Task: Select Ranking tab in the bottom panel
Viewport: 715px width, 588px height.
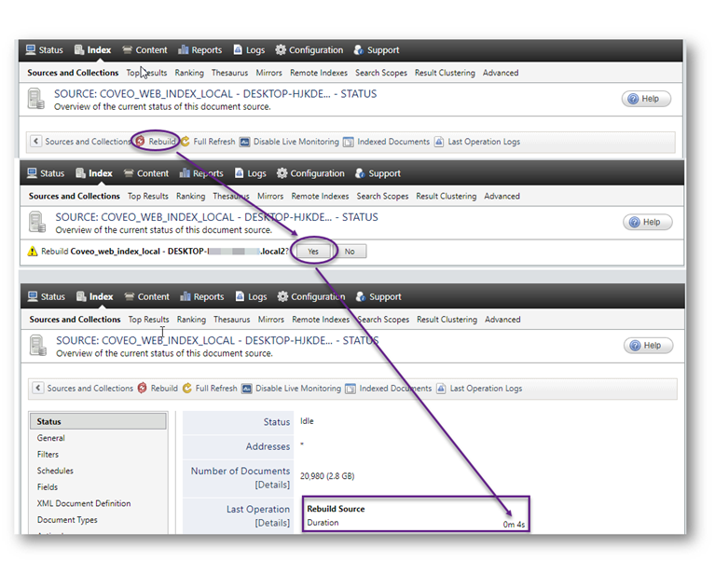Action: point(191,320)
